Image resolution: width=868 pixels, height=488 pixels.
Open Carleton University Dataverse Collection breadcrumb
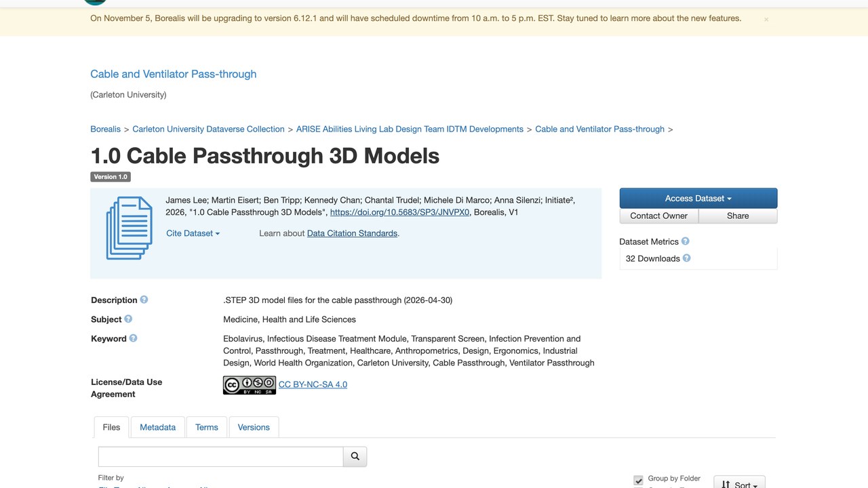click(208, 129)
